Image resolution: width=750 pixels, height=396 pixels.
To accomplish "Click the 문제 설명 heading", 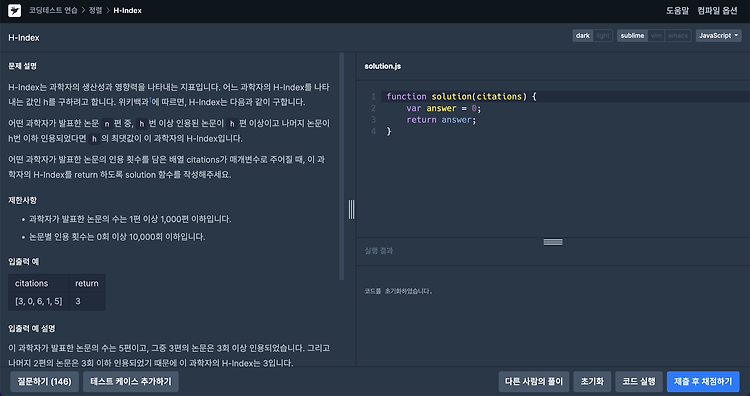I will (22, 66).
